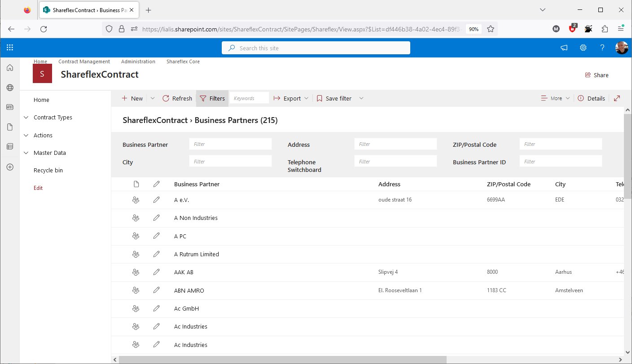Click the create plus icon in the left rail
632x364 pixels.
10,167
